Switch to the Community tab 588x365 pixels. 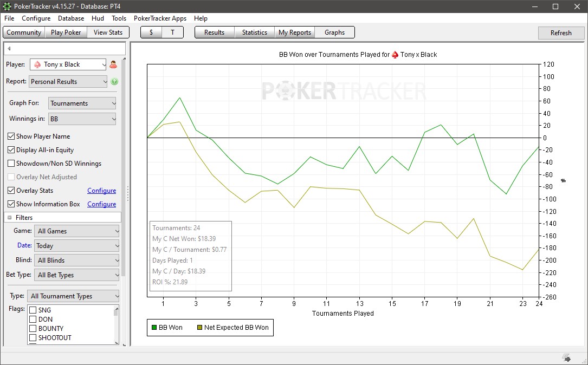(24, 32)
